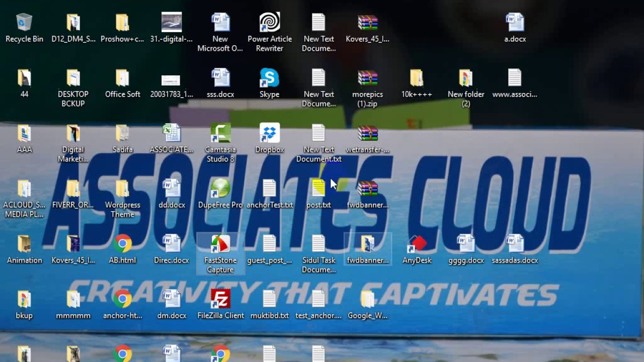Open the ACLOUD_S... MEDIA PL... folder
The height and width of the screenshot is (362, 644).
pyautogui.click(x=24, y=199)
